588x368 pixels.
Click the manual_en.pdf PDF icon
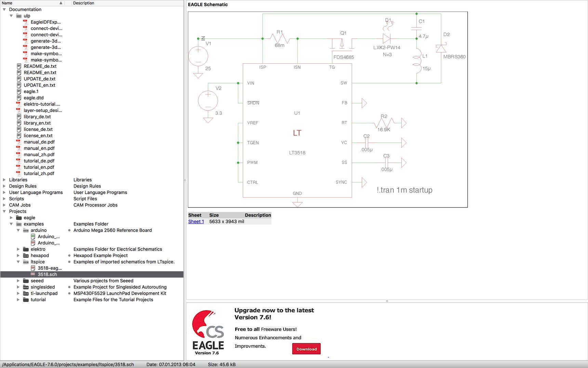(18, 148)
